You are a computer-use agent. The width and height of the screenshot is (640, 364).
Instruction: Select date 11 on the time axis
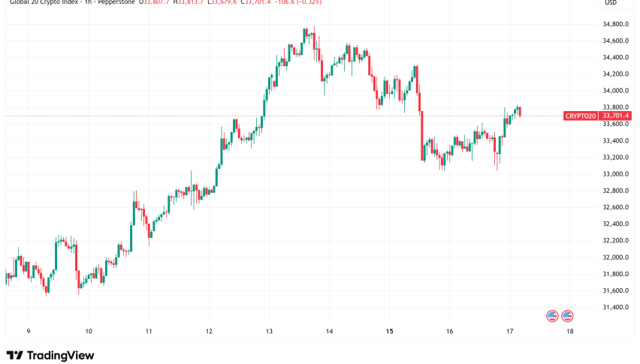click(x=149, y=332)
